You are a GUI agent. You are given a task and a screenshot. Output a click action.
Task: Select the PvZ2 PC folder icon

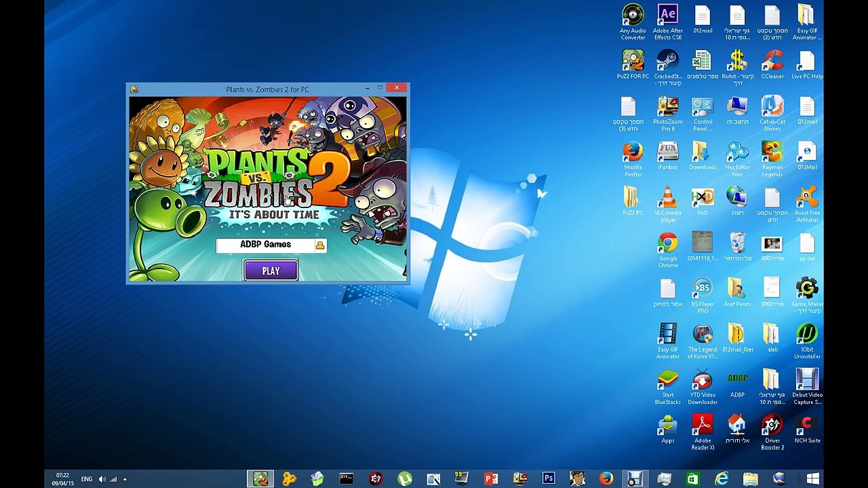coord(633,201)
